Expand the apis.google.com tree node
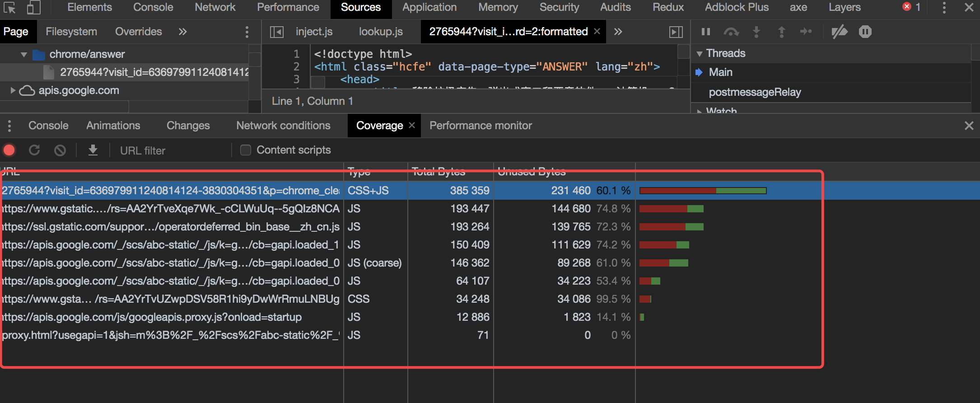 tap(13, 90)
